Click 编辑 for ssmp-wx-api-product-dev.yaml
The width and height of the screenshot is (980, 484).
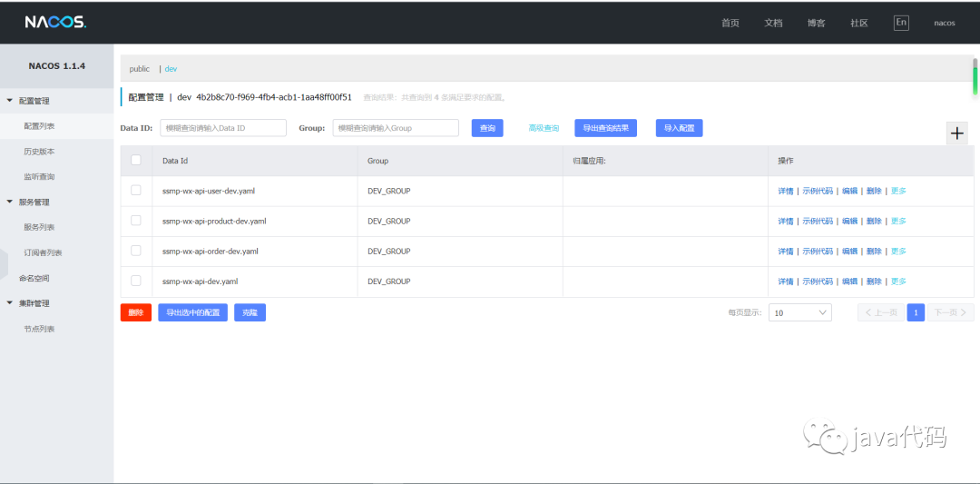[x=849, y=222]
